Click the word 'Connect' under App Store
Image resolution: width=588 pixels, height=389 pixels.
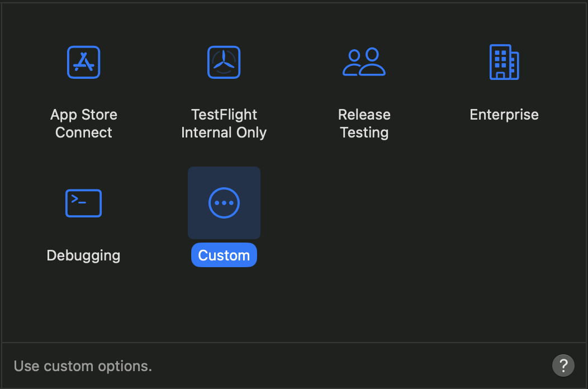pos(84,132)
